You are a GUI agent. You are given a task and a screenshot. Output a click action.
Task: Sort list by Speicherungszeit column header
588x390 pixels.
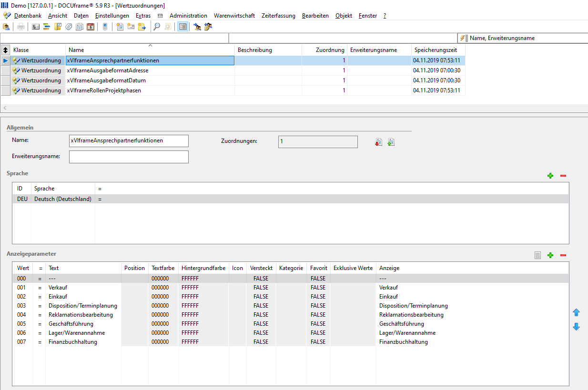coord(438,50)
